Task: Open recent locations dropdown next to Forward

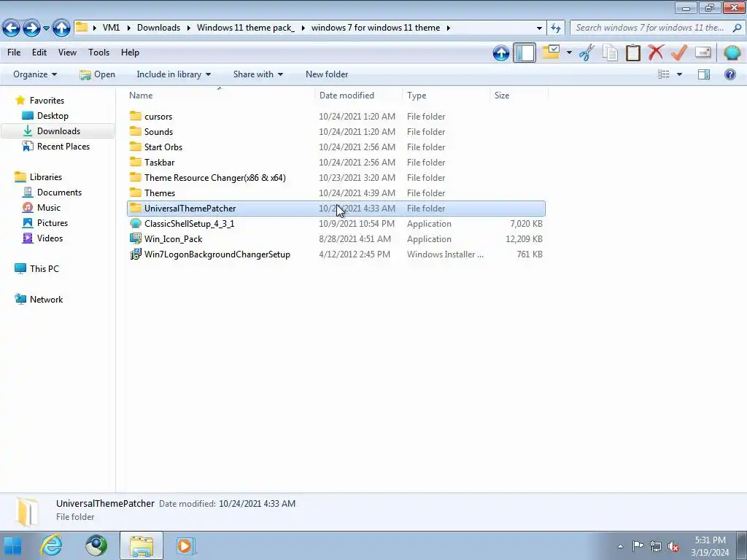Action: click(x=46, y=28)
